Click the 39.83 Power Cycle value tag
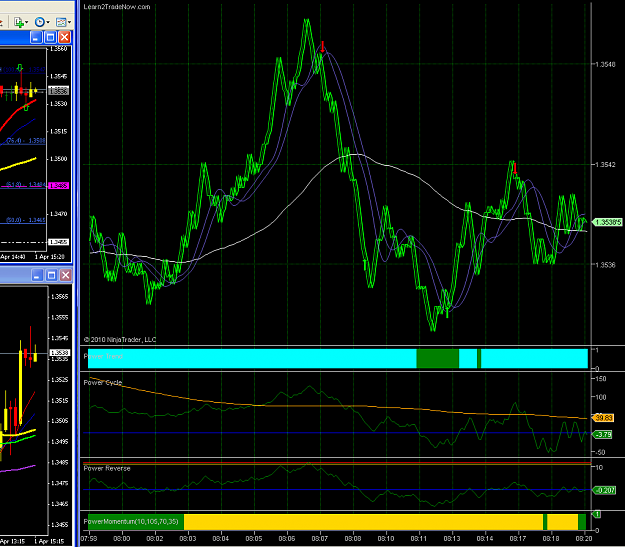Viewport: 625px width, 547px height. [x=603, y=418]
